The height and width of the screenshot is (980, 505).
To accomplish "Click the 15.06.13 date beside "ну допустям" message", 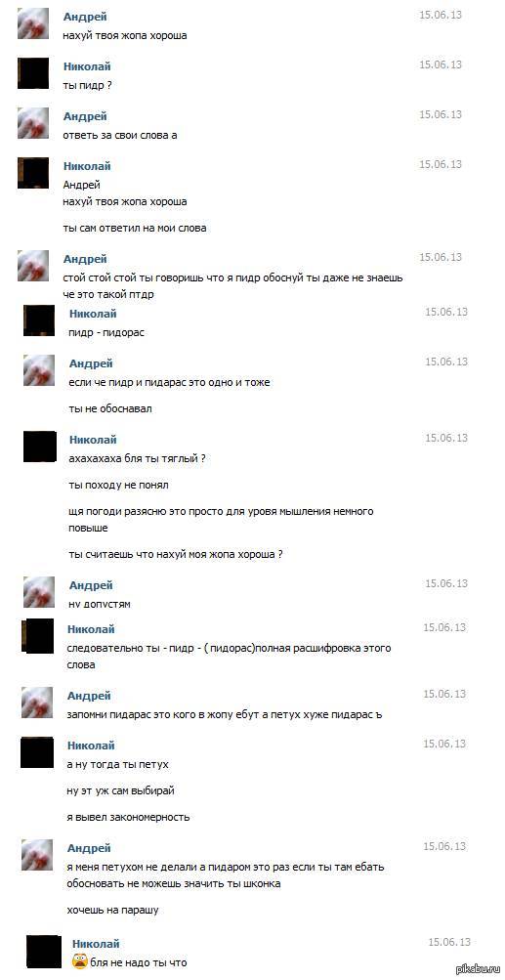I will 446,583.
